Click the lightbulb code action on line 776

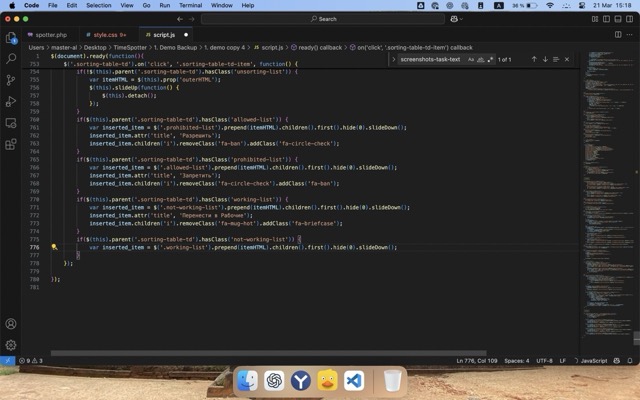54,247
